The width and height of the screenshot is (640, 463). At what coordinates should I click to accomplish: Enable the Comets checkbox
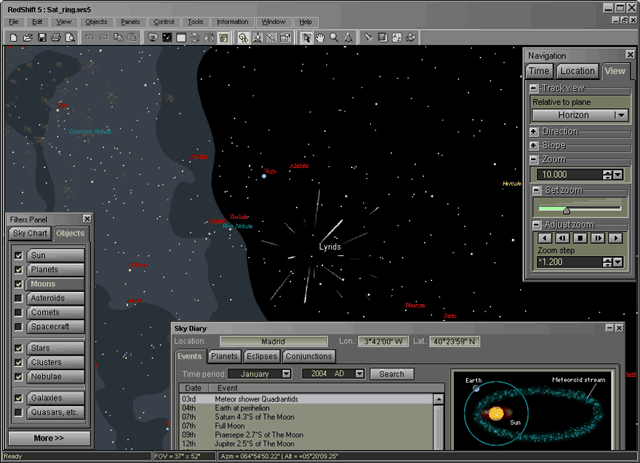[19, 312]
